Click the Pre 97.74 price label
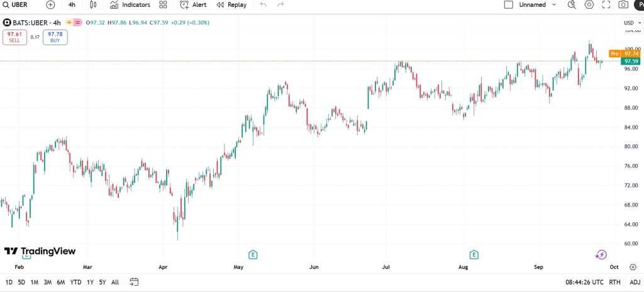Screen dimensions: 644x292 626,54
